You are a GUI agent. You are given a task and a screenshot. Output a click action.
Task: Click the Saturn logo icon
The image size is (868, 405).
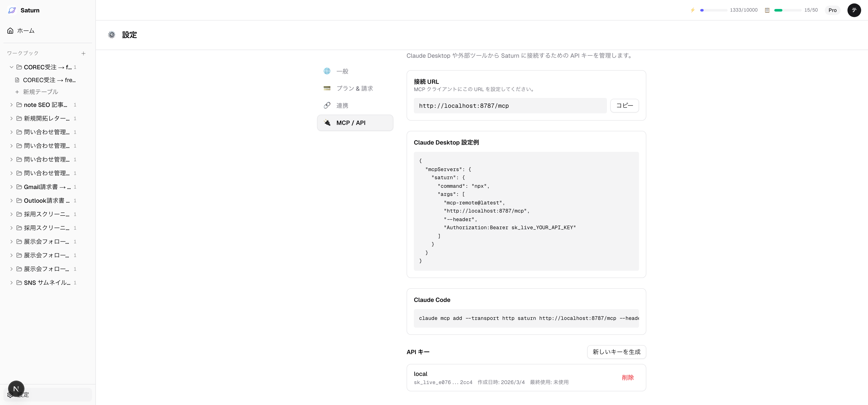[x=12, y=10]
